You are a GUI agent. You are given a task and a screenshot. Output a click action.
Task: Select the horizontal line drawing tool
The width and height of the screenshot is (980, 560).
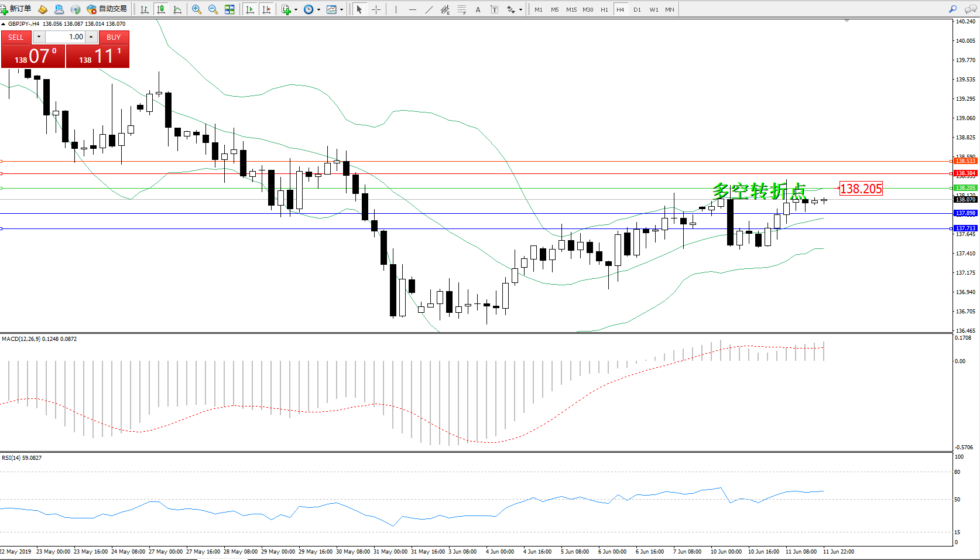[x=413, y=9]
